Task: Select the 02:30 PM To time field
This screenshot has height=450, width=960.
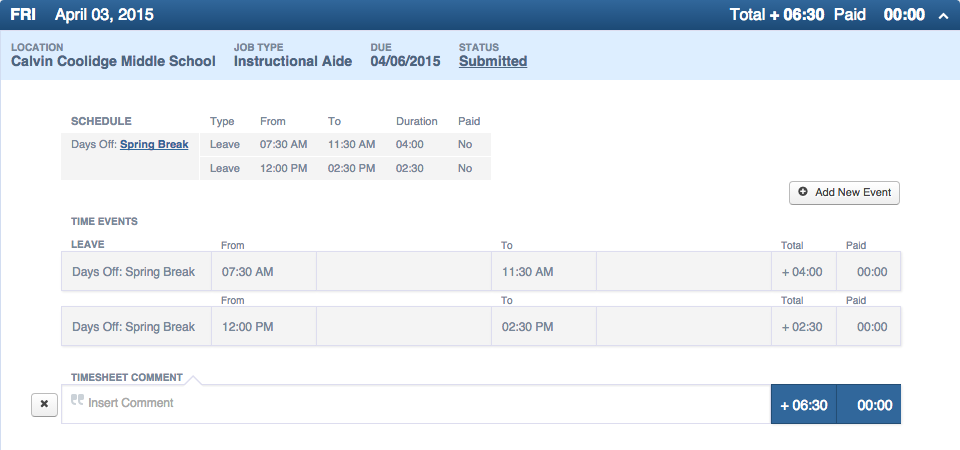Action: 543,327
